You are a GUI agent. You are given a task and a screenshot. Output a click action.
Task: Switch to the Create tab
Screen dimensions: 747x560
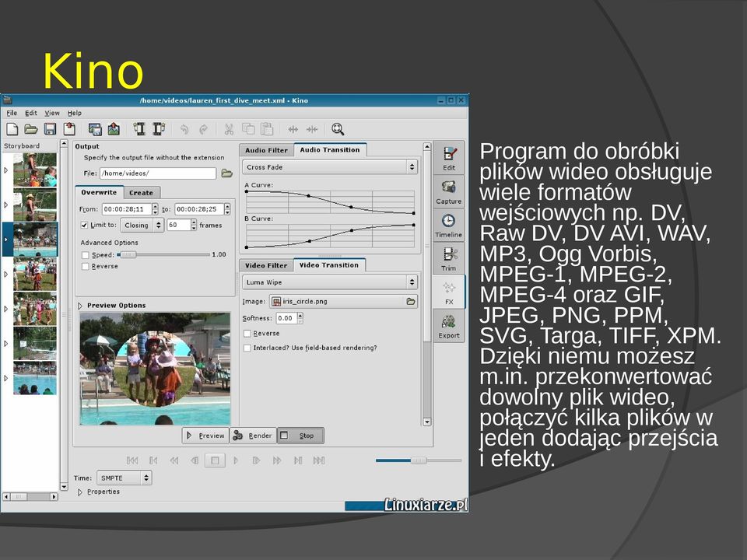pyautogui.click(x=141, y=193)
